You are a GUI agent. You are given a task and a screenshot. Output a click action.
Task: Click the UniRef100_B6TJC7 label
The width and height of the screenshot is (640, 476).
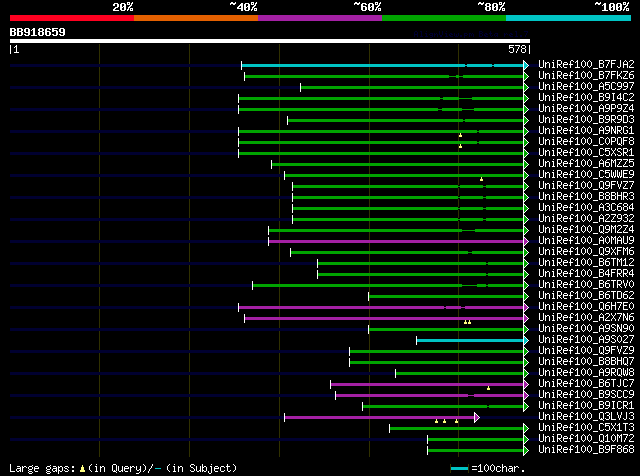tap(586, 384)
